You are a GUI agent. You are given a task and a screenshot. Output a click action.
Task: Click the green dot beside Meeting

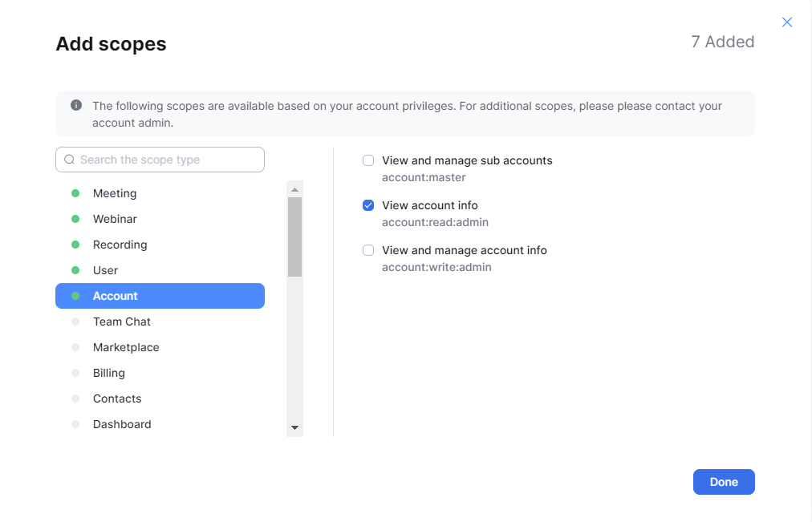coord(75,193)
